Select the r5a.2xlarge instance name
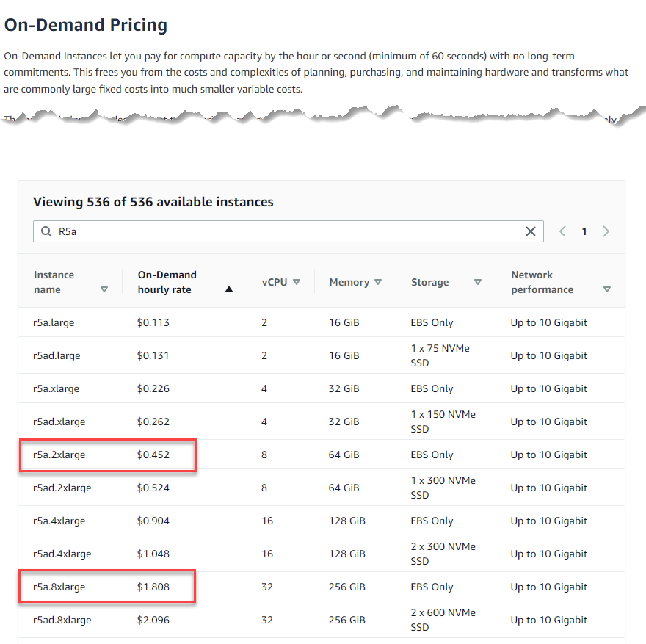 [59, 455]
